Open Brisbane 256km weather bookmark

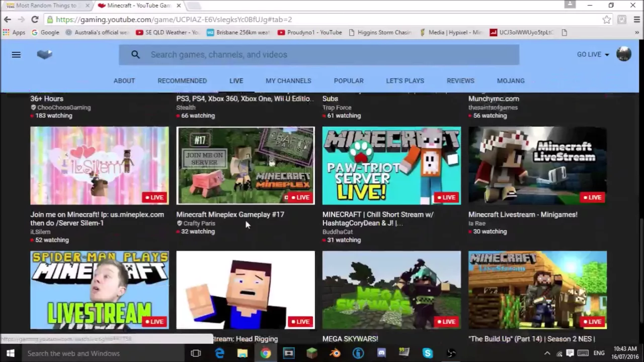(x=238, y=32)
